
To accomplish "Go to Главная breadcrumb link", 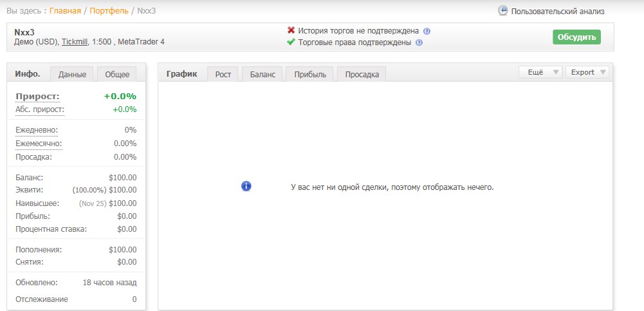I will tap(66, 11).
